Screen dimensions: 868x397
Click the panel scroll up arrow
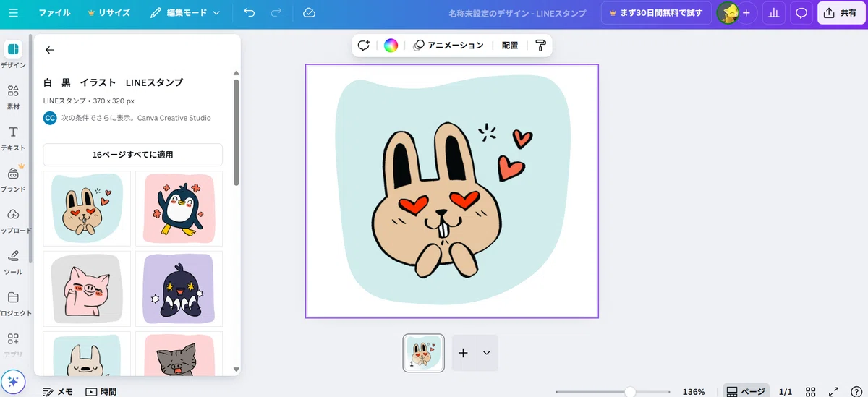[236, 73]
